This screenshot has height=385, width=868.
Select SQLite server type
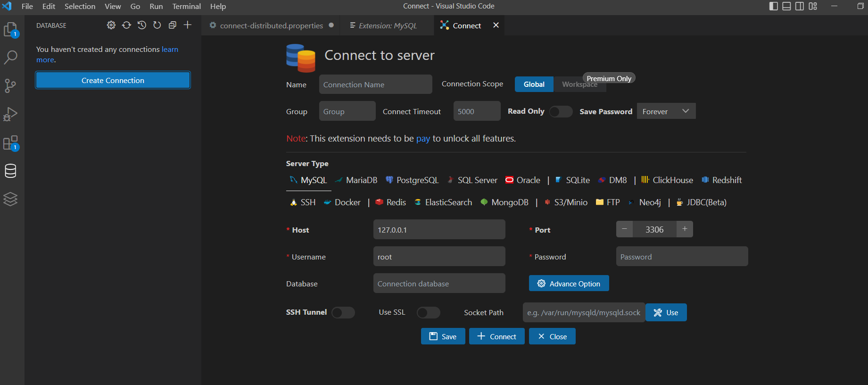click(x=572, y=180)
